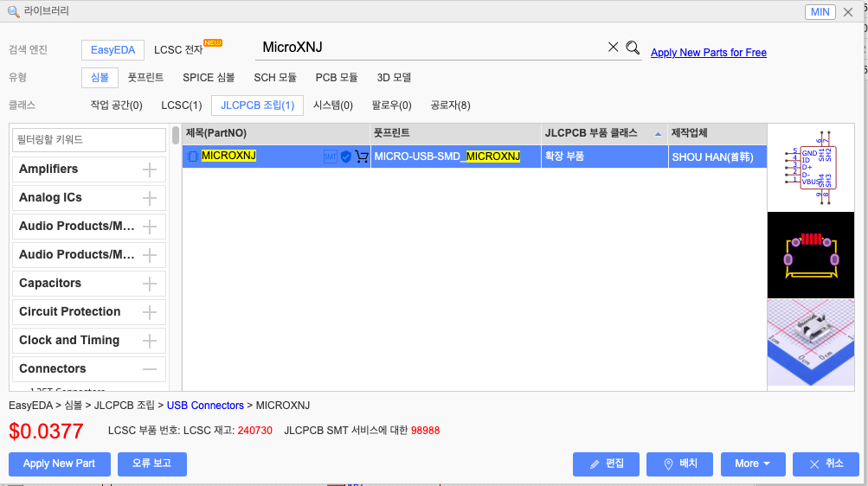This screenshot has width=868, height=486.
Task: Open the JLCPCB 조립(1) class tab
Action: point(257,105)
